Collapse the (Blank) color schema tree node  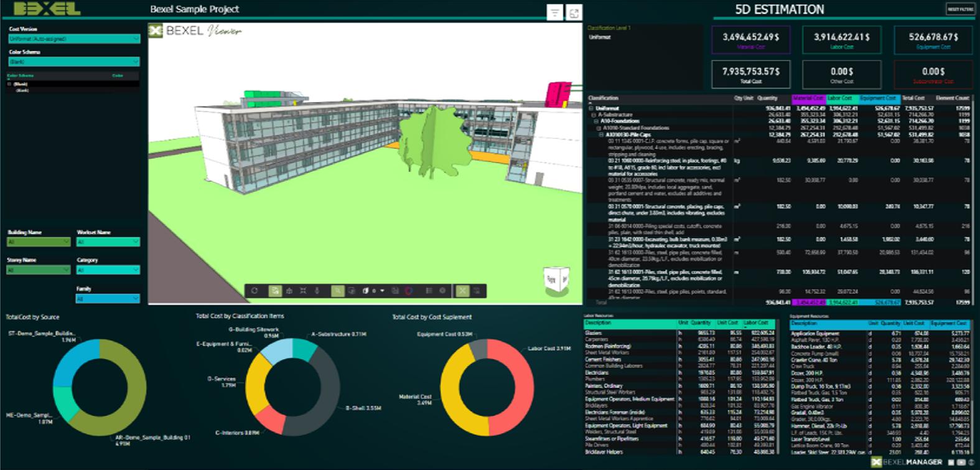9,84
